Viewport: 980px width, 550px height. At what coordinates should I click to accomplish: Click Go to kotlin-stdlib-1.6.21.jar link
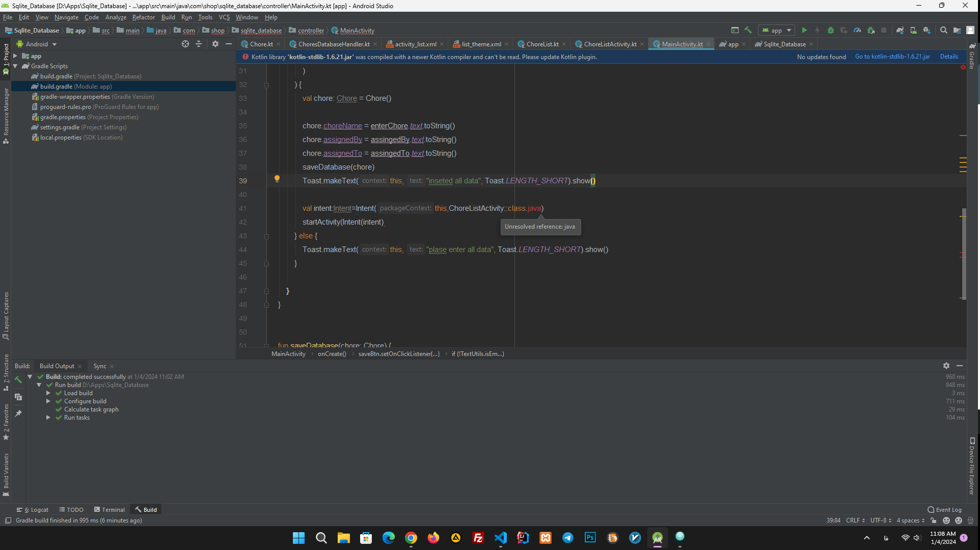point(892,57)
